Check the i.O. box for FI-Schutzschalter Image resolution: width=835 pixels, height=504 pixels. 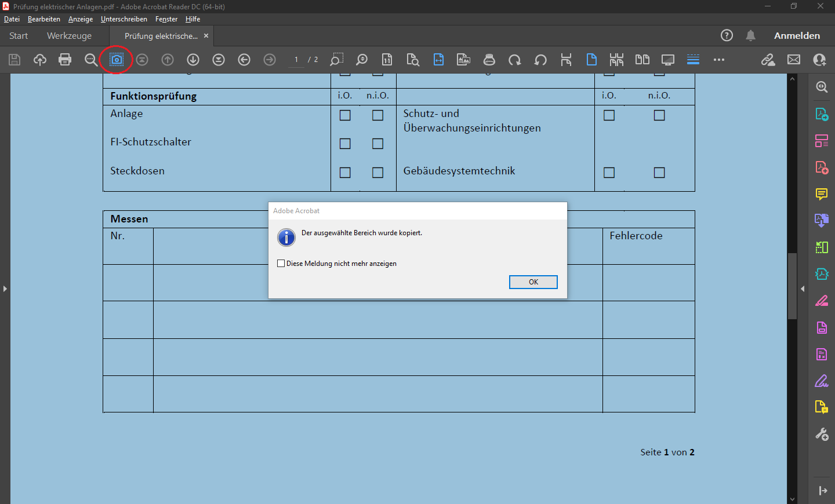[345, 144]
